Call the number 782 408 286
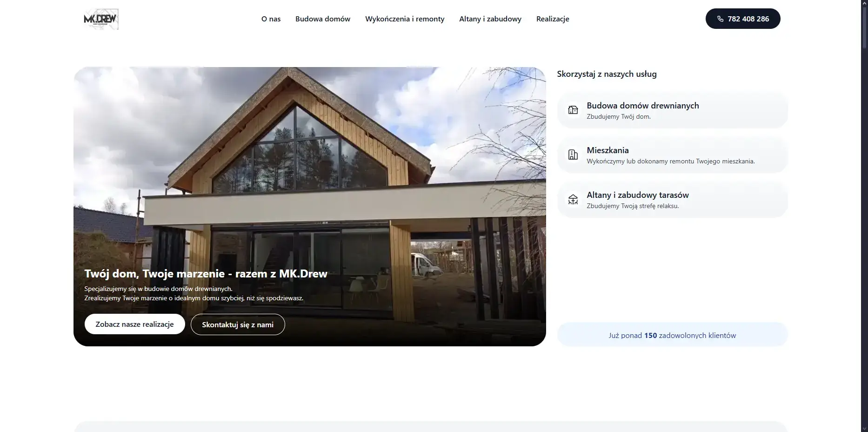868x432 pixels. (x=748, y=19)
